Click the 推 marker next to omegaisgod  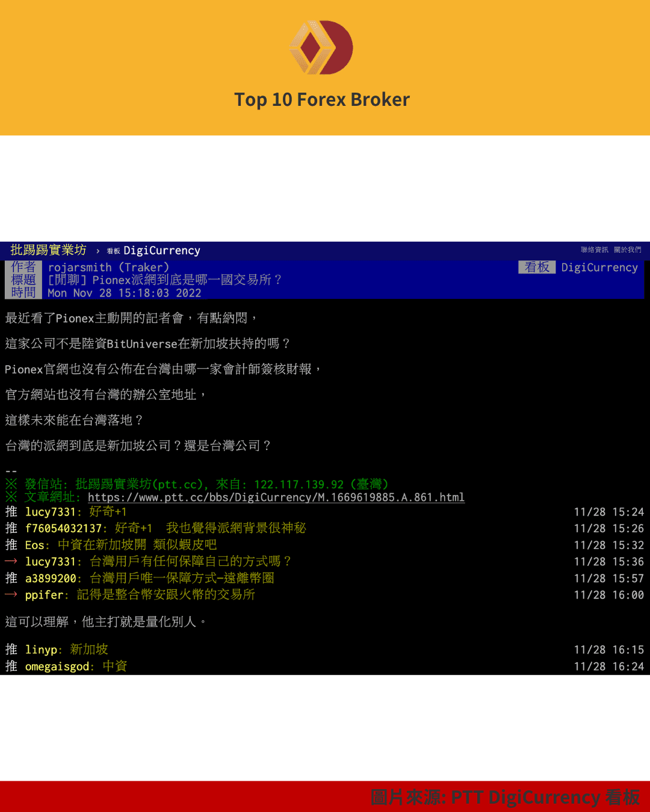[10, 666]
